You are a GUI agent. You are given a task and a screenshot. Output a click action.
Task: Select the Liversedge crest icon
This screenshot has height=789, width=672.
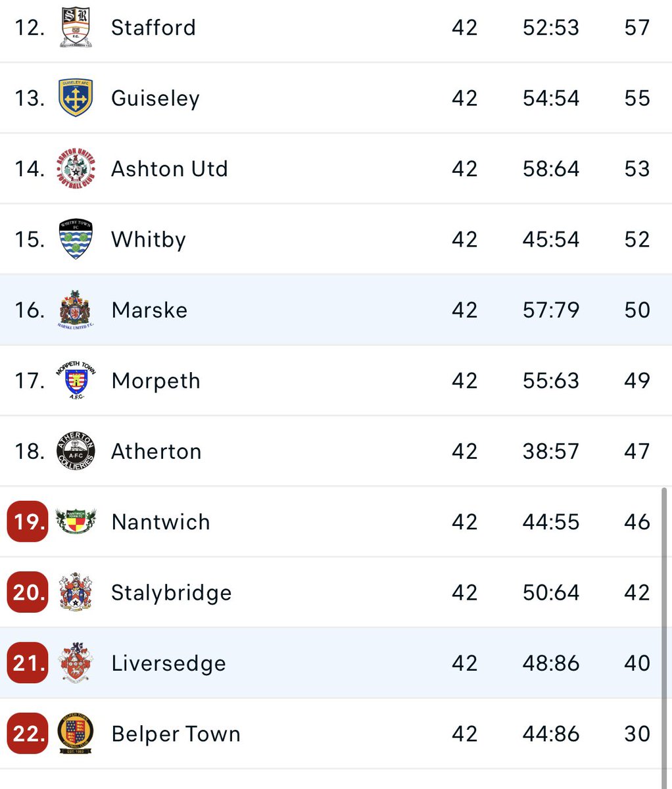76,663
